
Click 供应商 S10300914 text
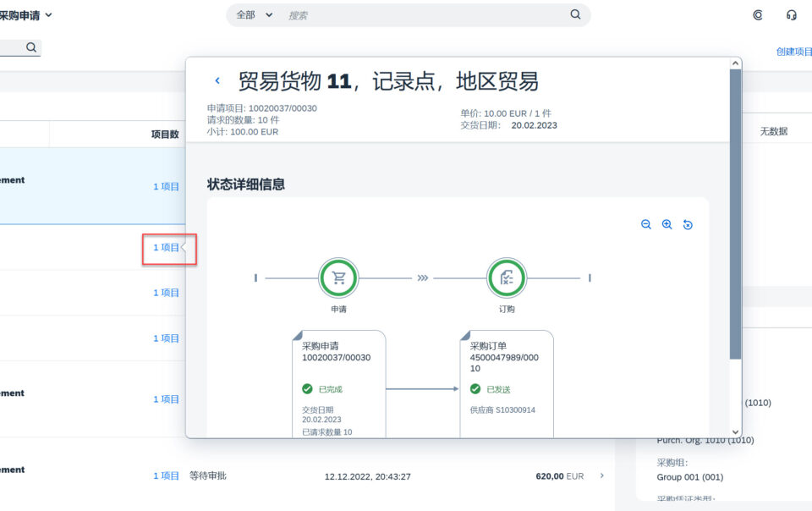click(x=502, y=410)
